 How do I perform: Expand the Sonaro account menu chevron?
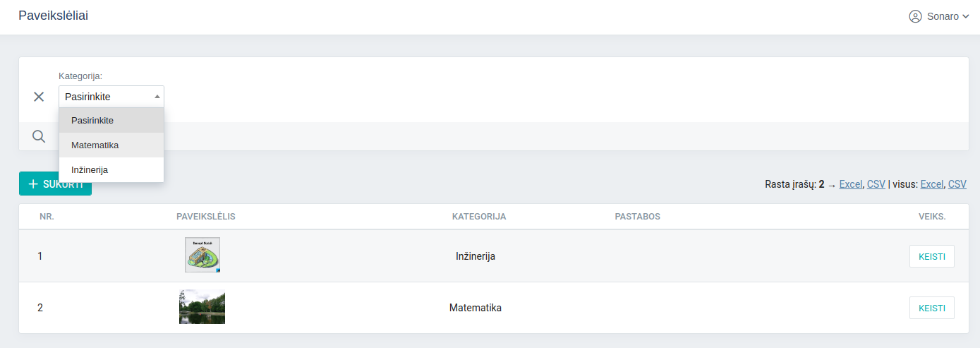pos(966,16)
